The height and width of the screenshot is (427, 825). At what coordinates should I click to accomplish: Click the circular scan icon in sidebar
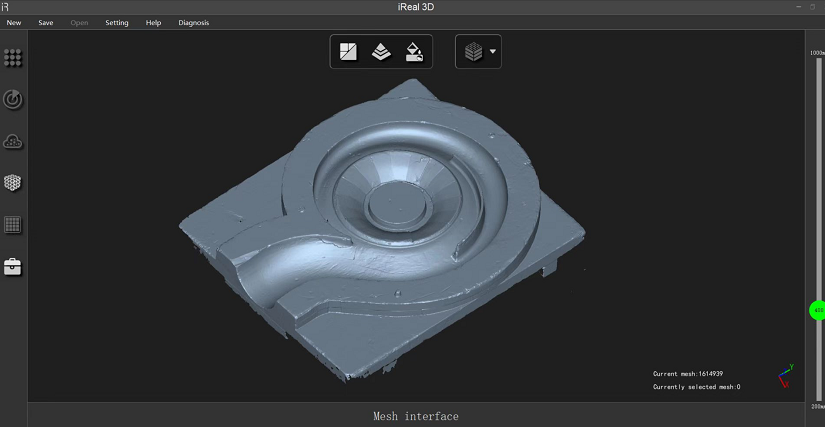click(x=13, y=99)
